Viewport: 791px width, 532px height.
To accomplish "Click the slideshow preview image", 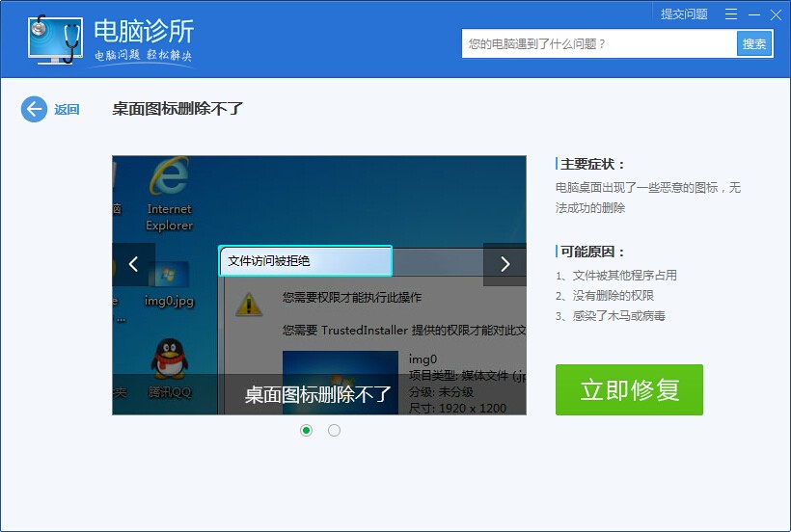I will point(319,285).
